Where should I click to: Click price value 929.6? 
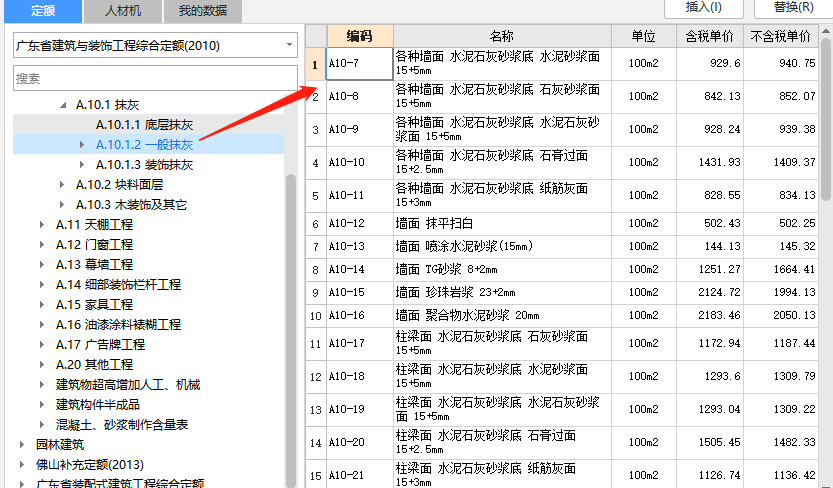click(x=710, y=64)
